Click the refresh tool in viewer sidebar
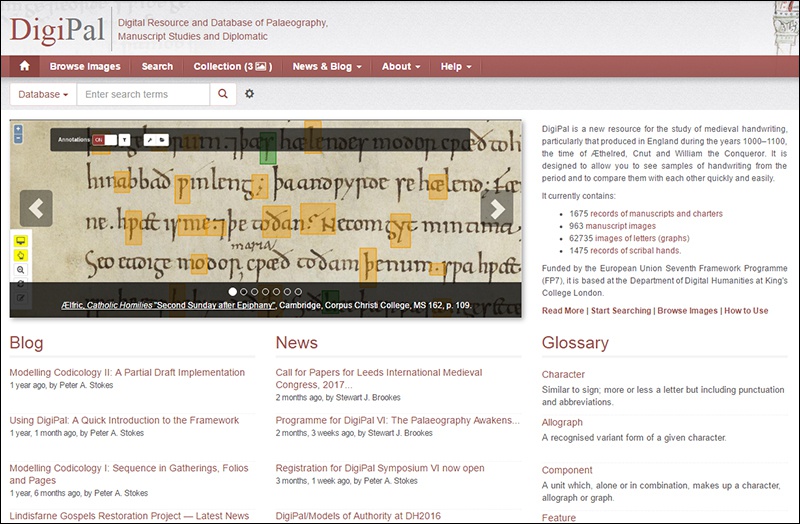This screenshot has width=800, height=524. pos(20,284)
